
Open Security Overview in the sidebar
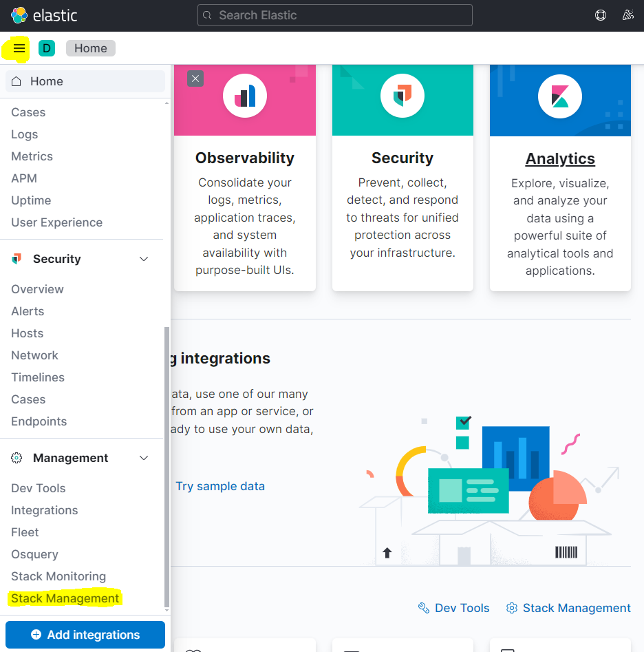(x=37, y=289)
